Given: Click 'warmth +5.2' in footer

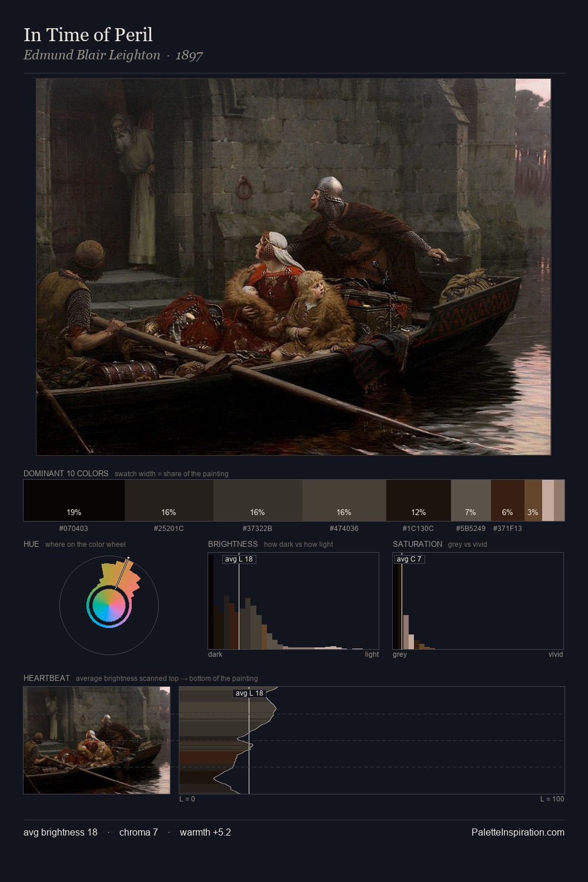Looking at the screenshot, I should tap(205, 833).
